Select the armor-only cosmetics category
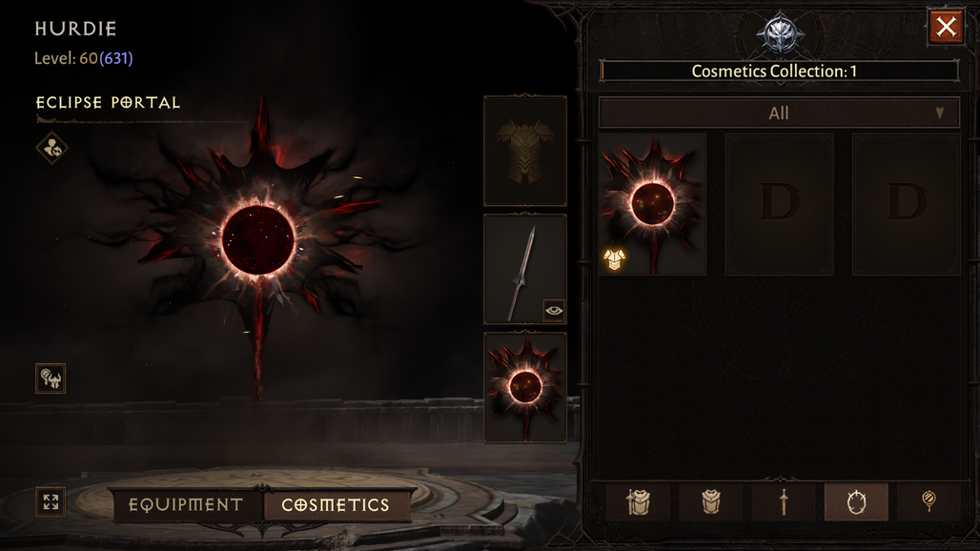Screen dimensions: 980x551 [x=710, y=501]
